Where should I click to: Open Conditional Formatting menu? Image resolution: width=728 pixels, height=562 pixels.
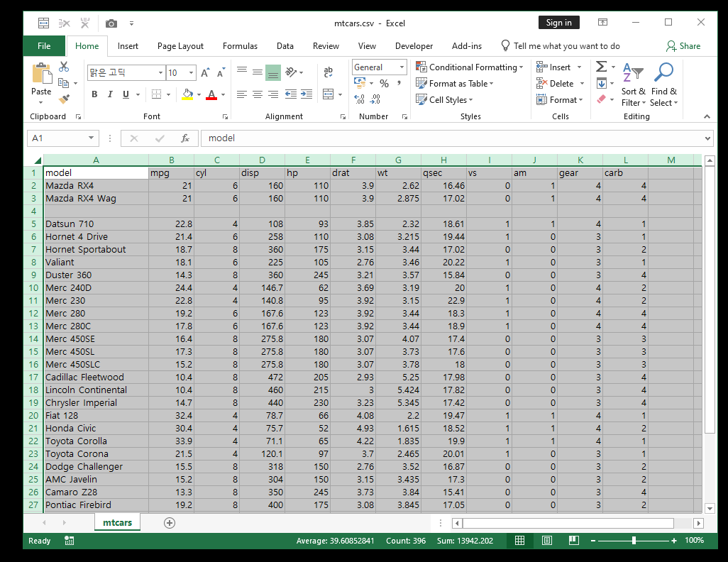[470, 67]
